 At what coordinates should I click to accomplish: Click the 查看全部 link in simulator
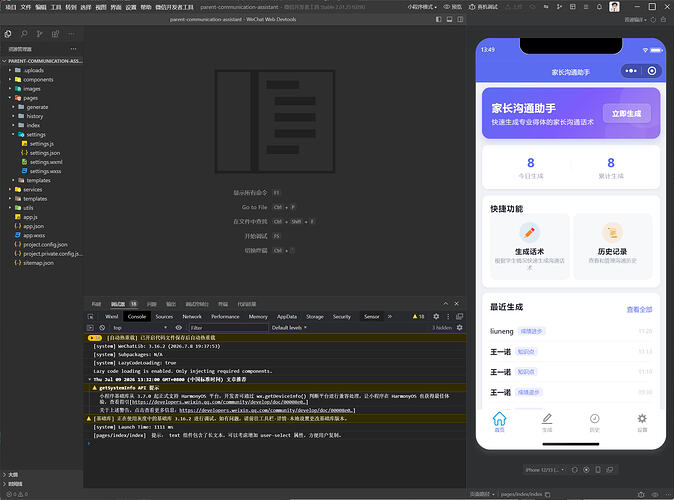coord(639,310)
